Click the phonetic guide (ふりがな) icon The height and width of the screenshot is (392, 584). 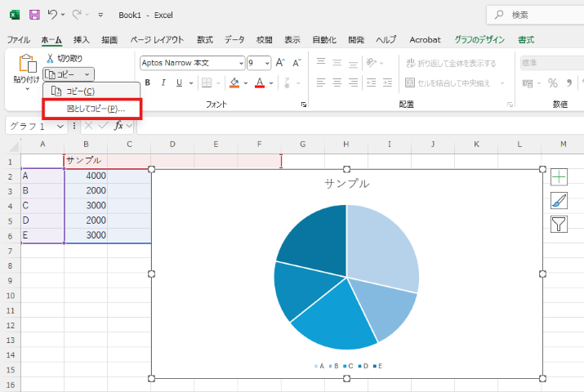[287, 82]
